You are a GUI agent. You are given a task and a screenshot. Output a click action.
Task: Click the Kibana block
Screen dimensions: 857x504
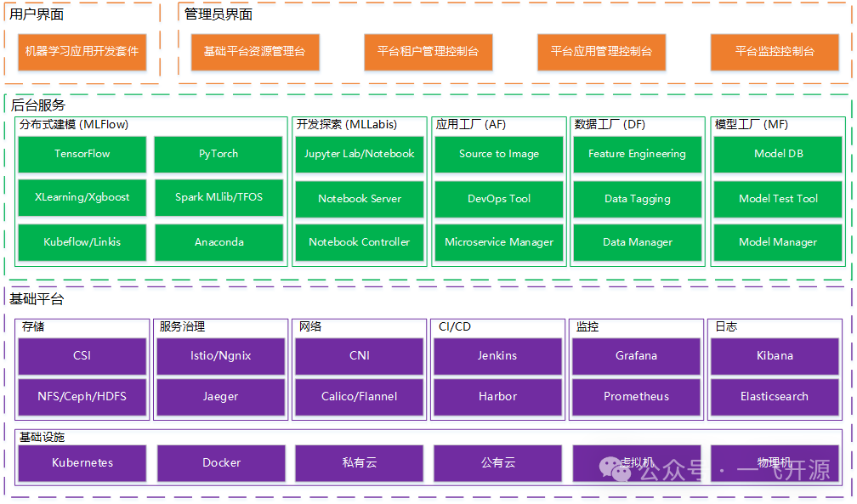[x=775, y=356]
